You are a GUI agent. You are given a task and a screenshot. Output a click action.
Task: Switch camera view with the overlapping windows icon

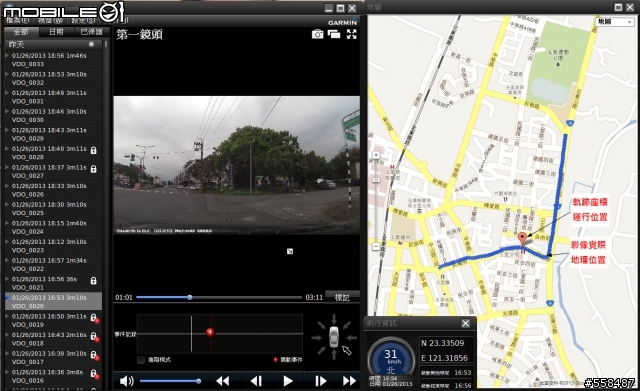[x=334, y=34]
